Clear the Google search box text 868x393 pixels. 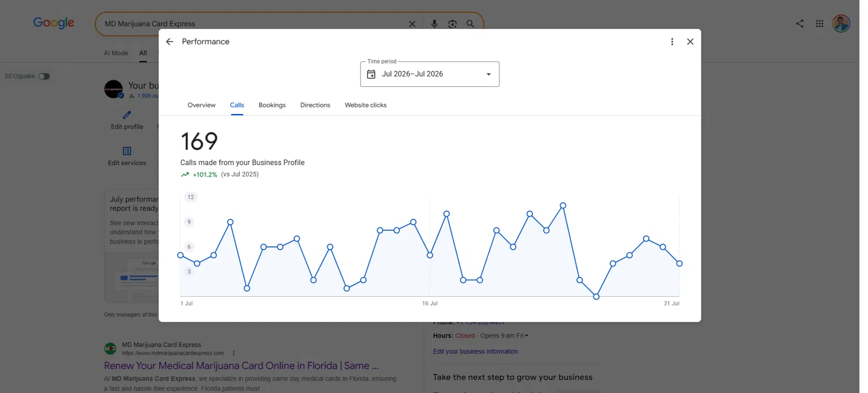(412, 24)
